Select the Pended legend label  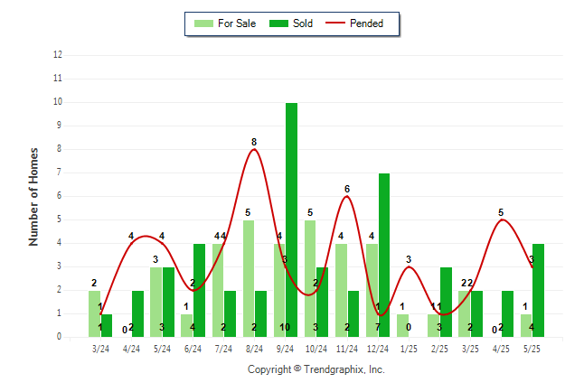click(366, 23)
